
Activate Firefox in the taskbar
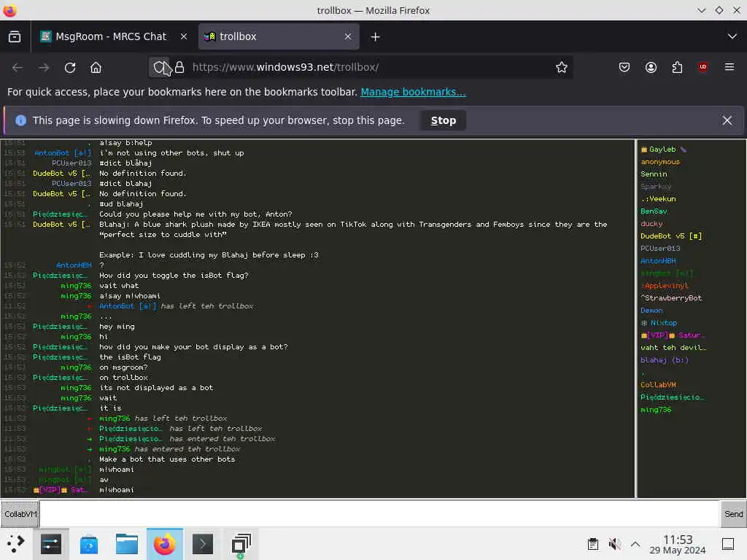click(x=164, y=544)
